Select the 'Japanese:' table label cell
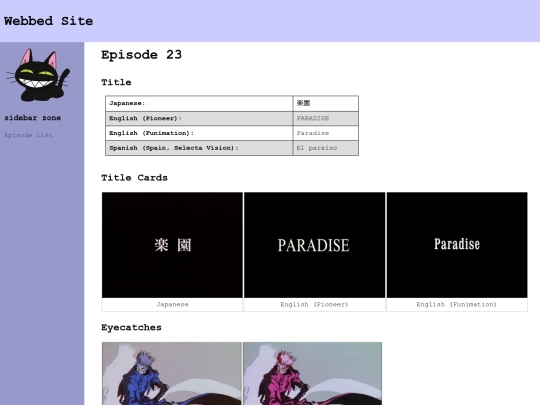Viewport: 540px width, 405px height. (x=199, y=103)
